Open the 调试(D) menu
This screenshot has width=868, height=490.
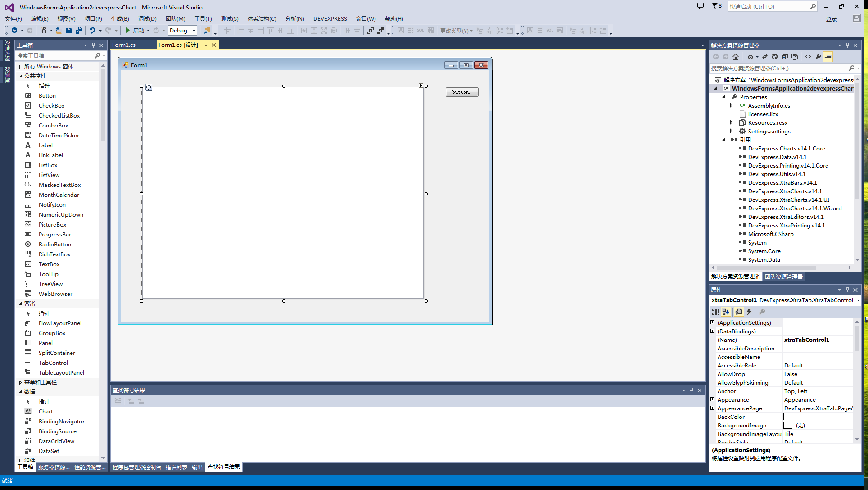[147, 19]
